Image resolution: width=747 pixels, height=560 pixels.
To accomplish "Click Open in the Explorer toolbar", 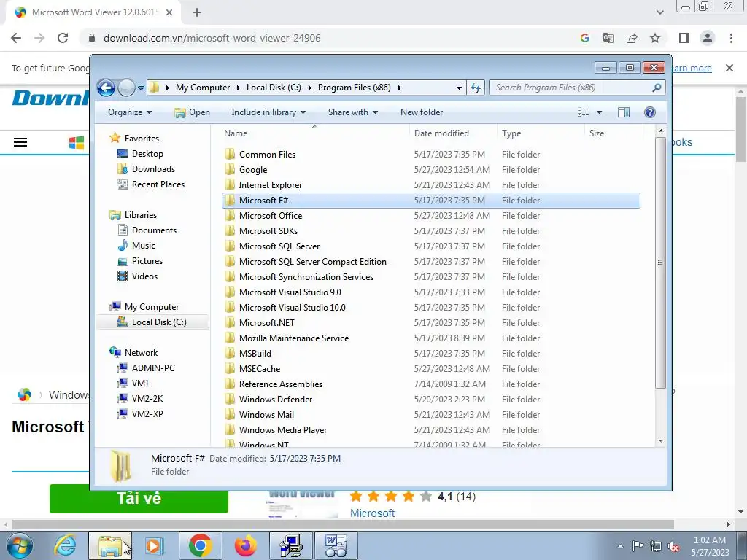I will click(192, 112).
